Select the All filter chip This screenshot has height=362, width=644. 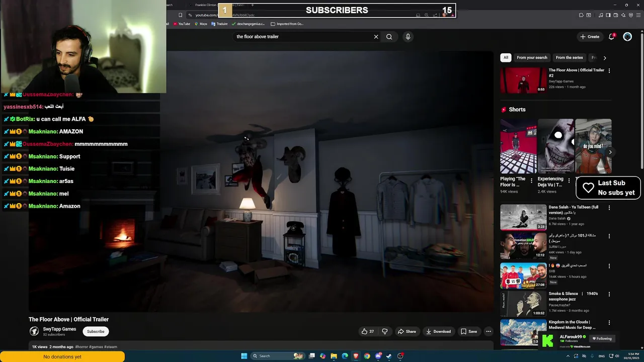(x=506, y=58)
